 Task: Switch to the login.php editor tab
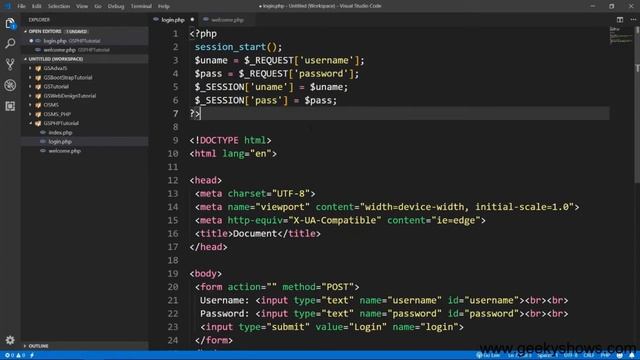(x=173, y=20)
